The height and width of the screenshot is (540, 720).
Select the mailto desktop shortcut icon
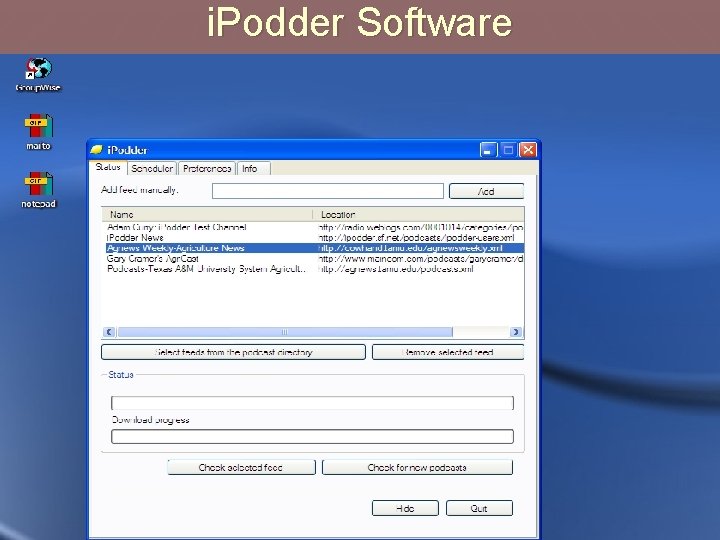click(39, 132)
